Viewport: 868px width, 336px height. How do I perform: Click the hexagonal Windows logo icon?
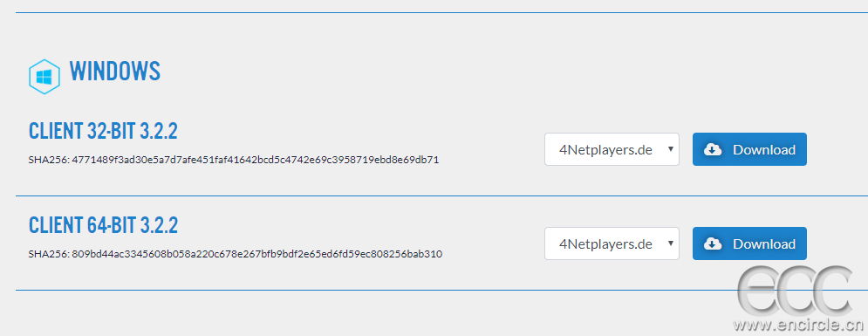[x=44, y=77]
